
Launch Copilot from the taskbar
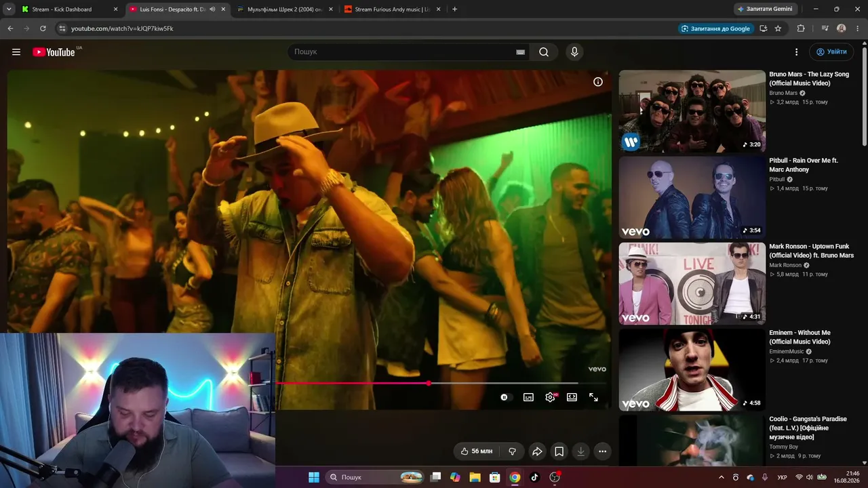(455, 477)
